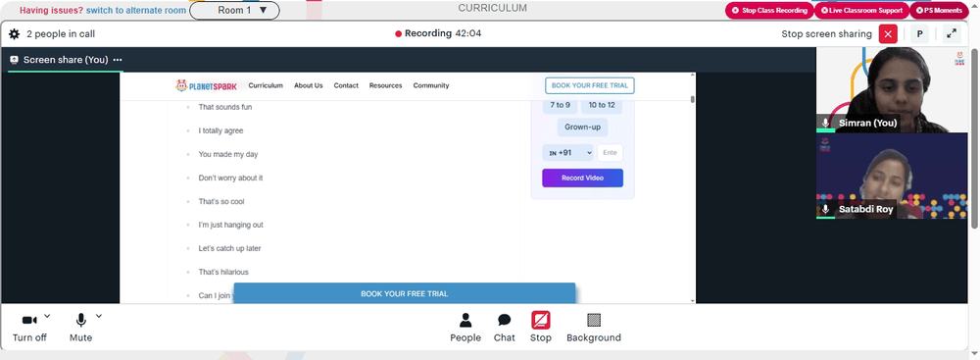Click the Stop screen sharing label
The height and width of the screenshot is (360, 980).
pyautogui.click(x=826, y=33)
